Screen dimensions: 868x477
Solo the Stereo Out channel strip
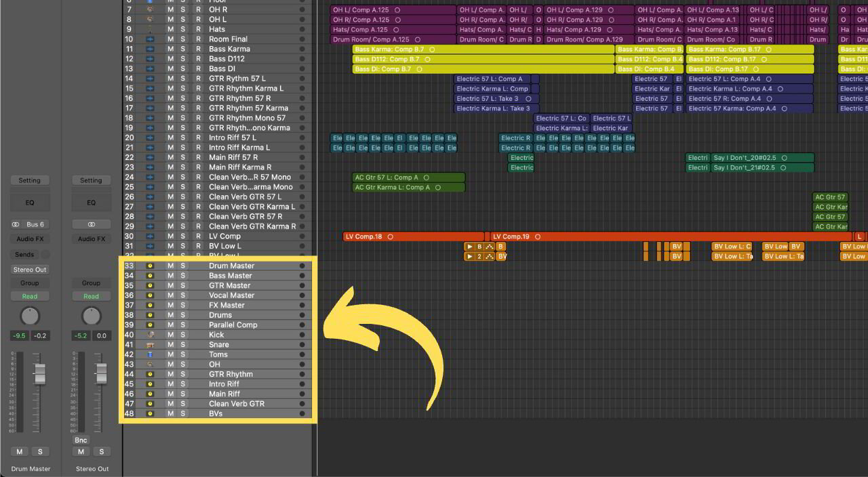102,451
